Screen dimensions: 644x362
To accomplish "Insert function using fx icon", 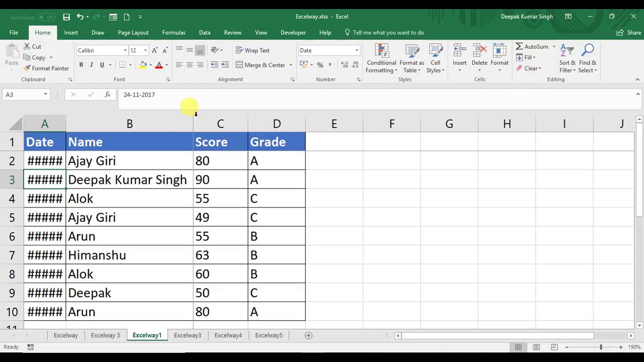I will click(x=107, y=95).
